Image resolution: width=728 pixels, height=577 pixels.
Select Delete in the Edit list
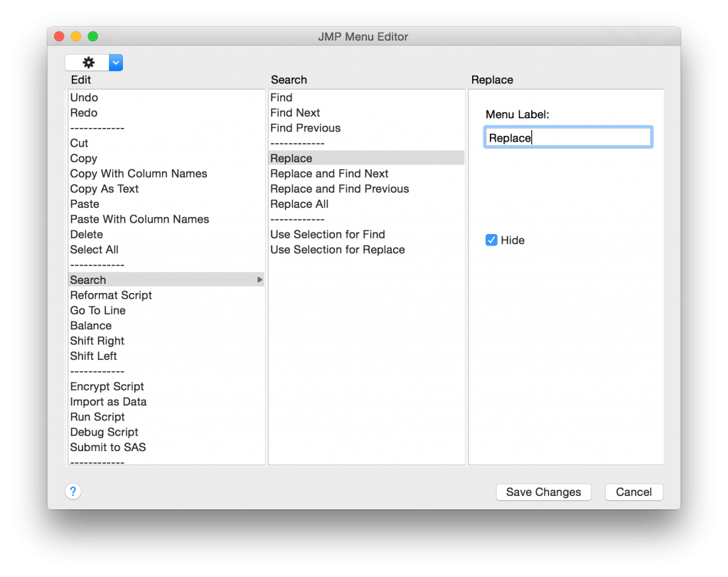pos(86,235)
